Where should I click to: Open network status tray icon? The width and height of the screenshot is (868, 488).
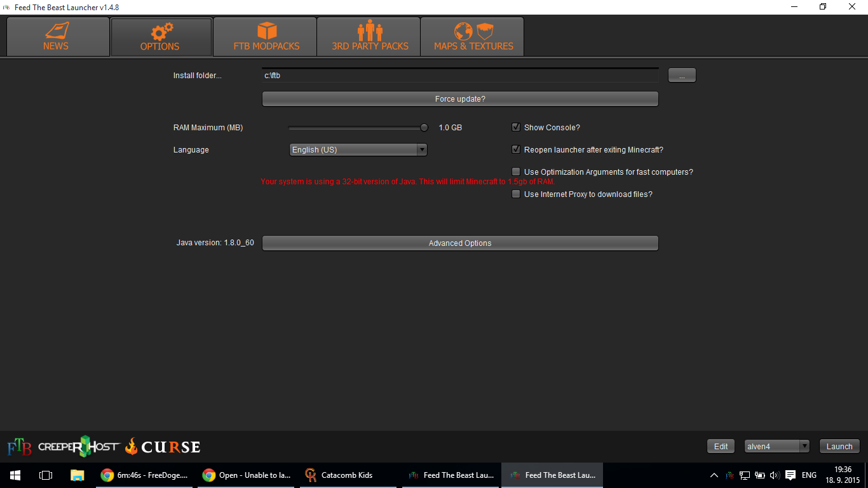[x=745, y=475]
